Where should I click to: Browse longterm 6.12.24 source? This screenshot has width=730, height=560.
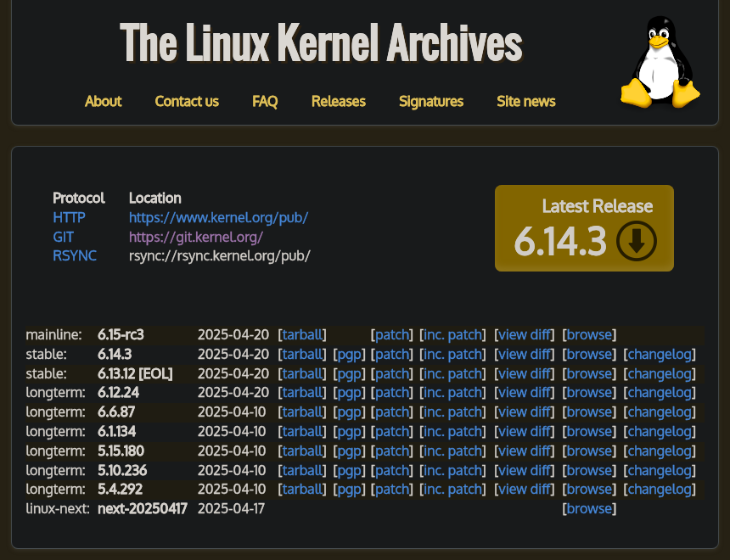tap(589, 392)
